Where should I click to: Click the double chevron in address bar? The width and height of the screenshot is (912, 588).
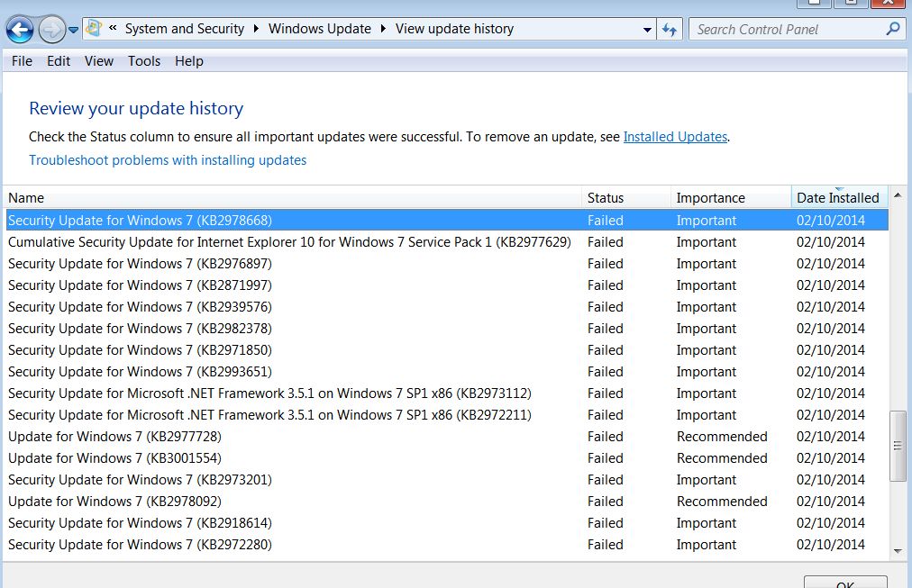(x=113, y=28)
